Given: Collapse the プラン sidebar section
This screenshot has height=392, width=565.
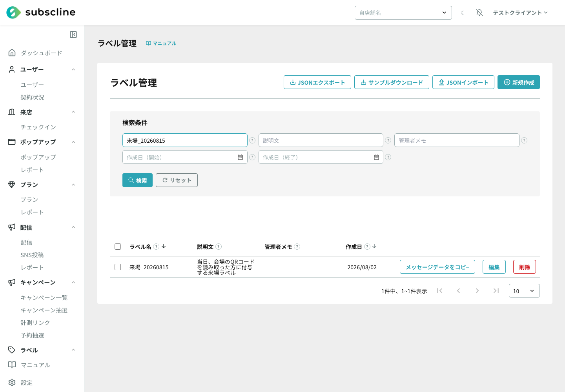Looking at the screenshot, I should (73, 185).
